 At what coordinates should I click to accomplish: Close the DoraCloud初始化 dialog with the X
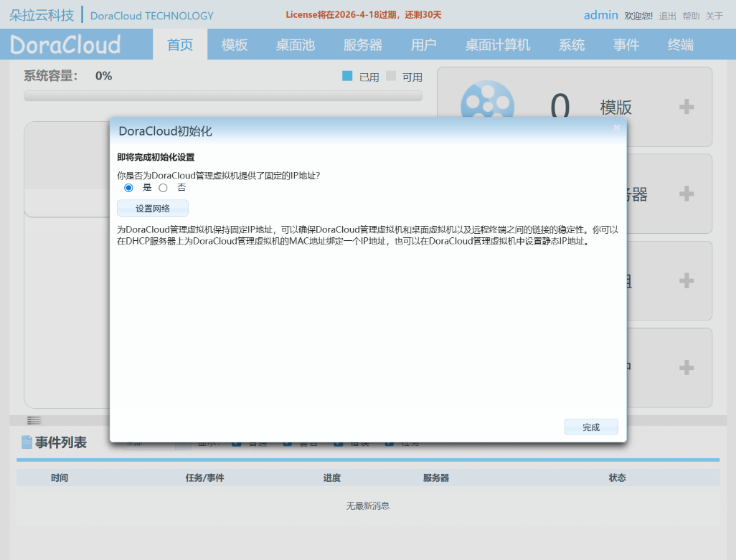click(x=617, y=128)
